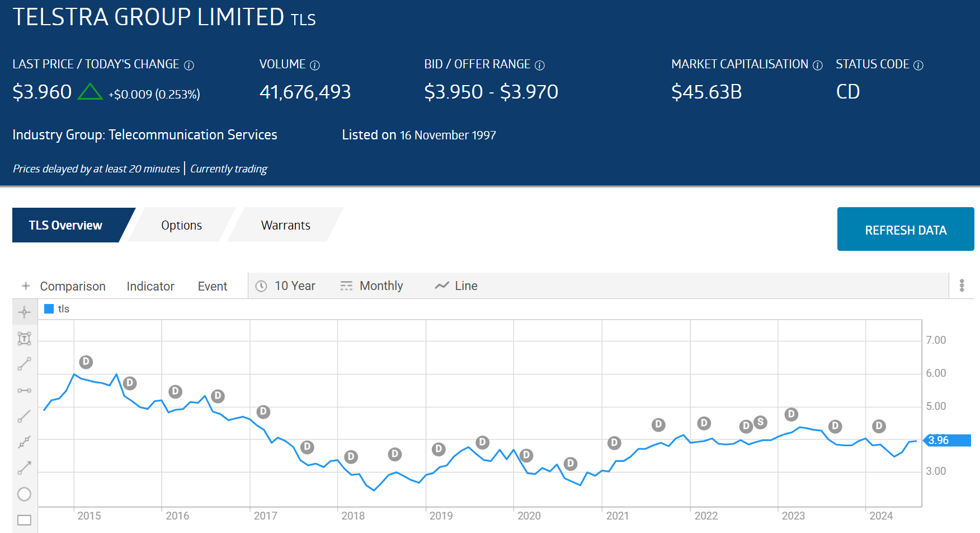Switch to the Options tab
Screen dimensions: 980x533
coord(181,225)
